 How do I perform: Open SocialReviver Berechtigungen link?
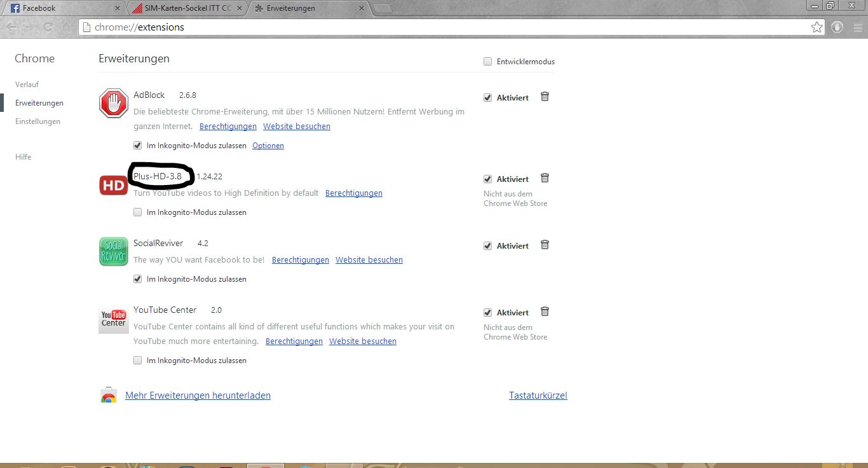301,260
